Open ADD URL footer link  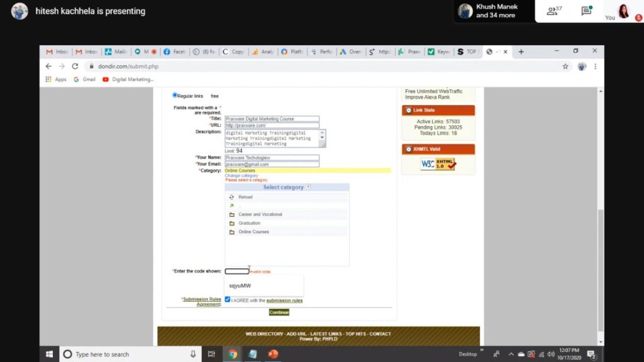(297, 334)
